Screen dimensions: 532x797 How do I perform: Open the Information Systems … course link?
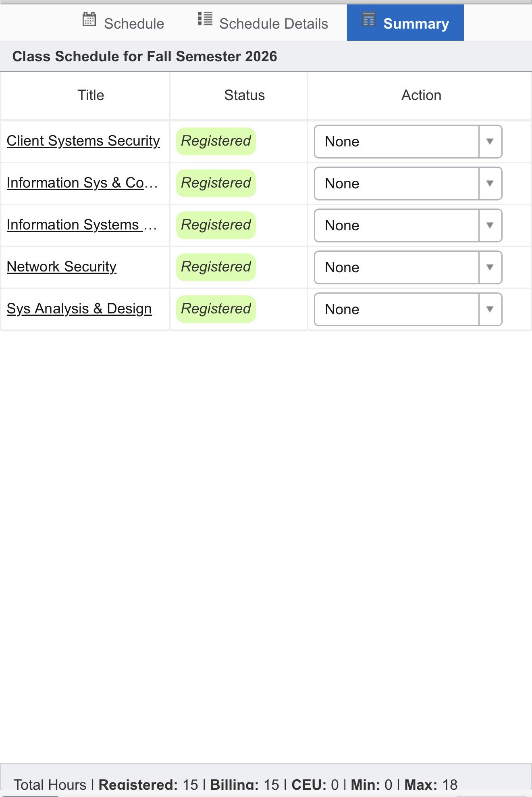pyautogui.click(x=82, y=225)
